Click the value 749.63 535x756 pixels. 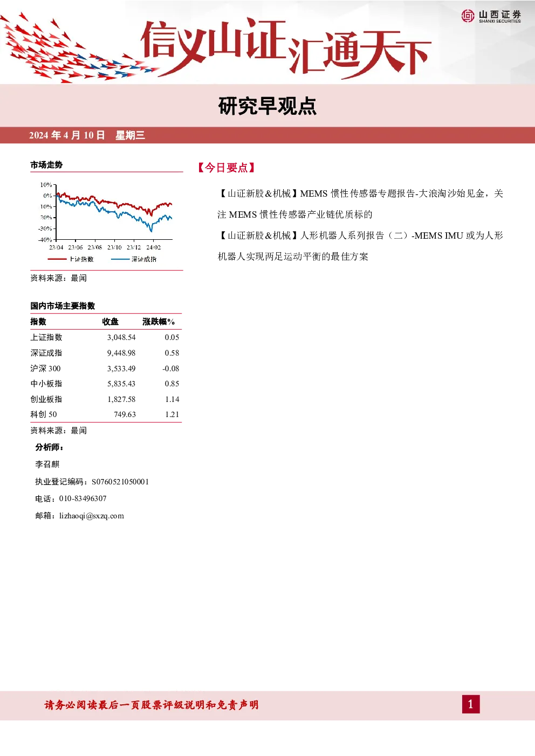[x=125, y=414]
